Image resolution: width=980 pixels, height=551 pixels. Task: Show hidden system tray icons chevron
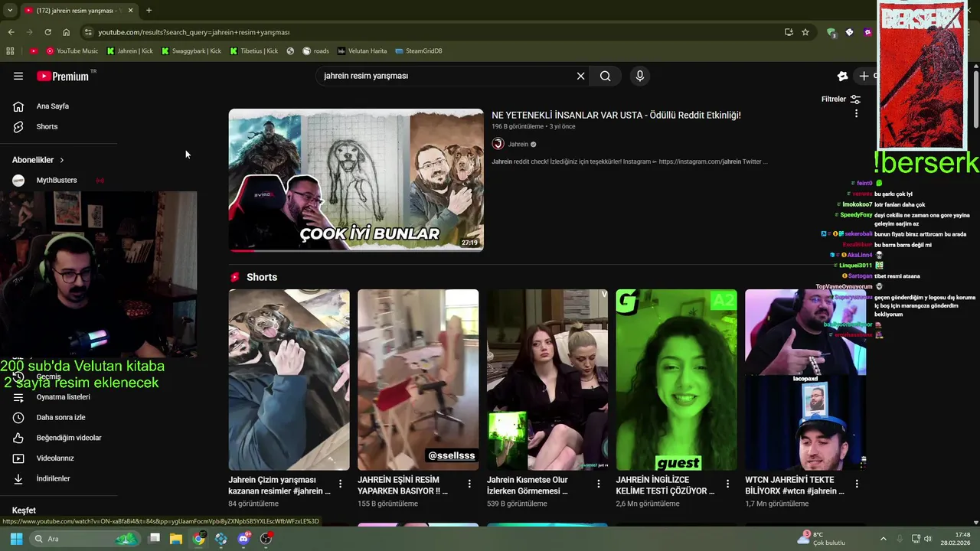pos(883,539)
